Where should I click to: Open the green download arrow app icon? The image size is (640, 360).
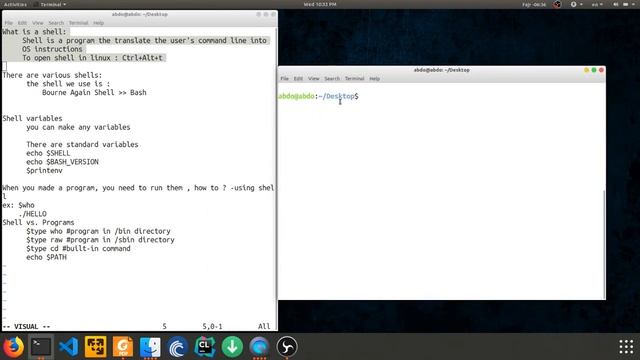pyautogui.click(x=232, y=347)
